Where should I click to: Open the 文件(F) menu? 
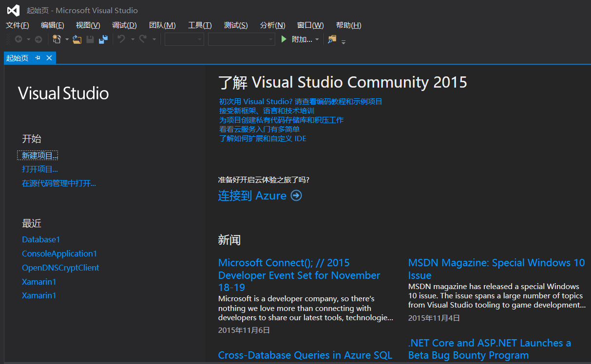pos(18,25)
